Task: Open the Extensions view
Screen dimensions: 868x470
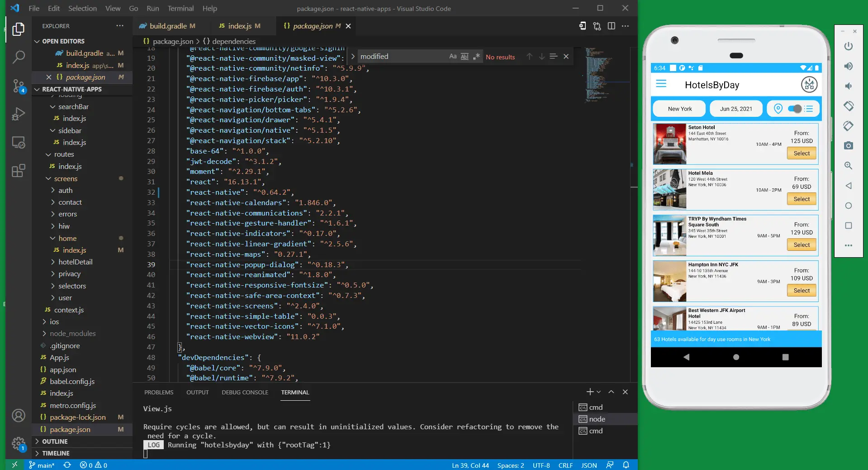Action: coord(18,171)
